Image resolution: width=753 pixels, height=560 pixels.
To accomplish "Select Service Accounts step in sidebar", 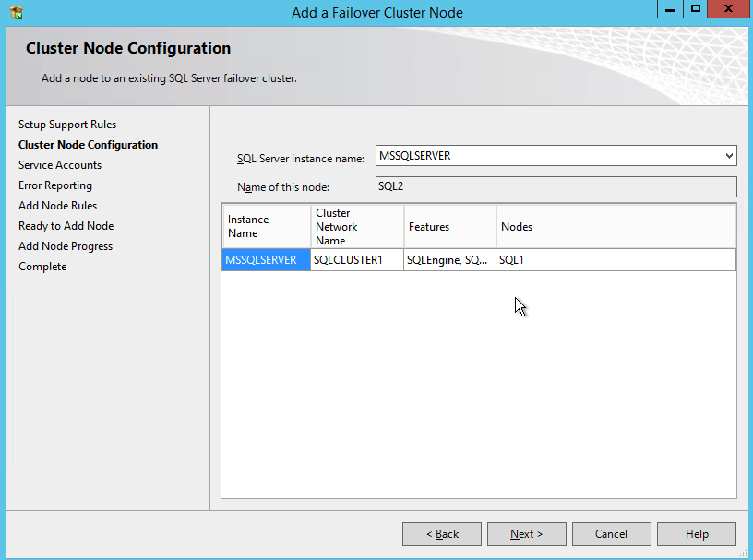I will tap(60, 165).
